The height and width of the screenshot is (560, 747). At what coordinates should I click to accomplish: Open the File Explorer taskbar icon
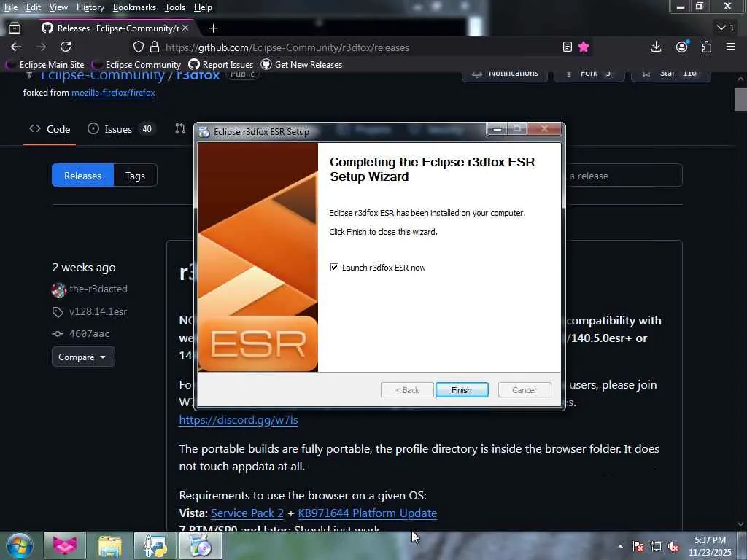(109, 545)
